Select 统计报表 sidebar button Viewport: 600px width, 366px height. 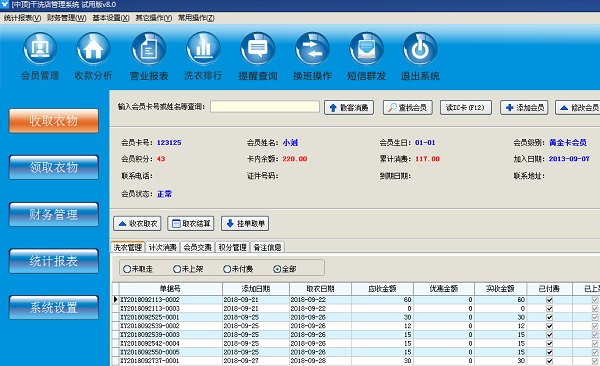click(x=54, y=261)
